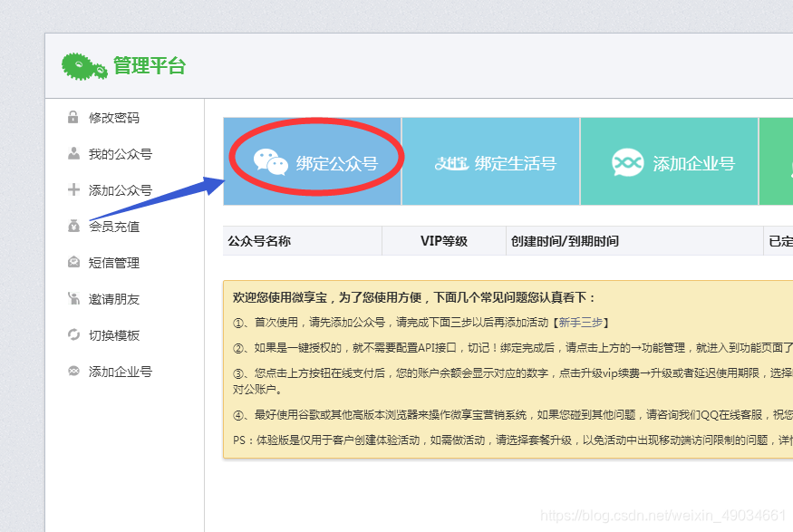793x532 pixels.
Task: Click the green gear logo beside 管理平台
Action: (x=82, y=64)
